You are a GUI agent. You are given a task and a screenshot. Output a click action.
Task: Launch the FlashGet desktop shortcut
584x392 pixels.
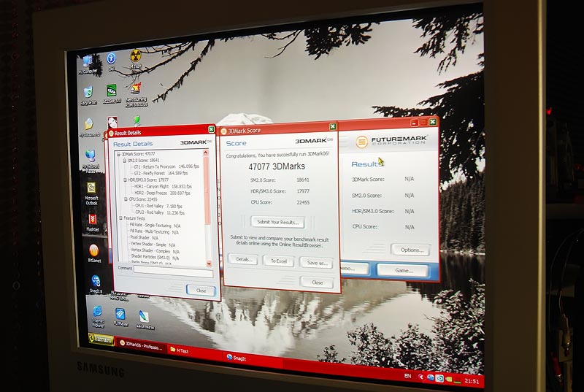93,222
